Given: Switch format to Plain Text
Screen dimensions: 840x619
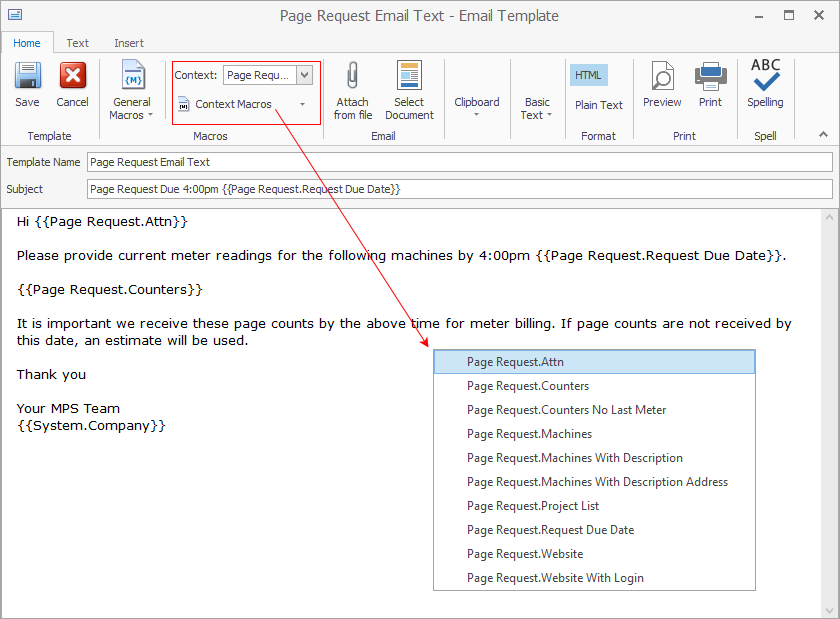Looking at the screenshot, I should (x=598, y=105).
